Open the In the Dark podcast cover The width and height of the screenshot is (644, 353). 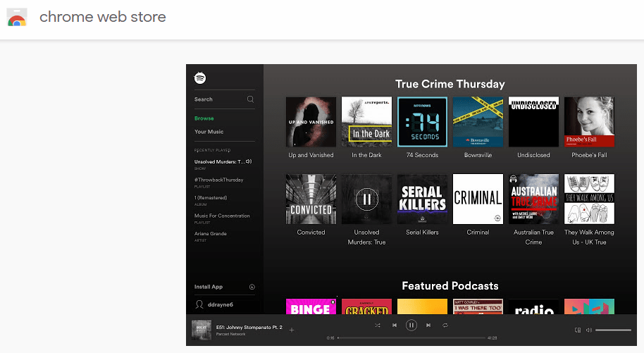point(366,122)
